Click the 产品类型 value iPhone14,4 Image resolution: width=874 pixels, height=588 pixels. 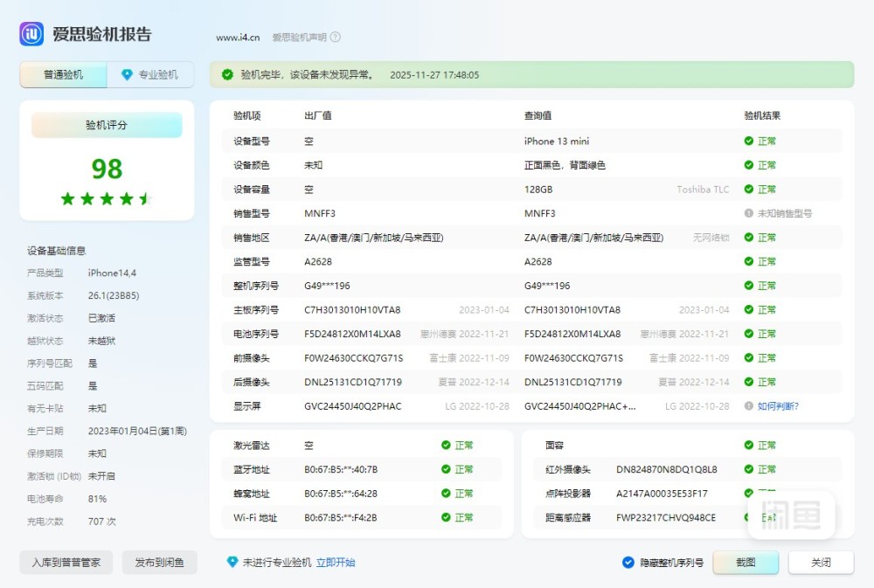coord(112,273)
